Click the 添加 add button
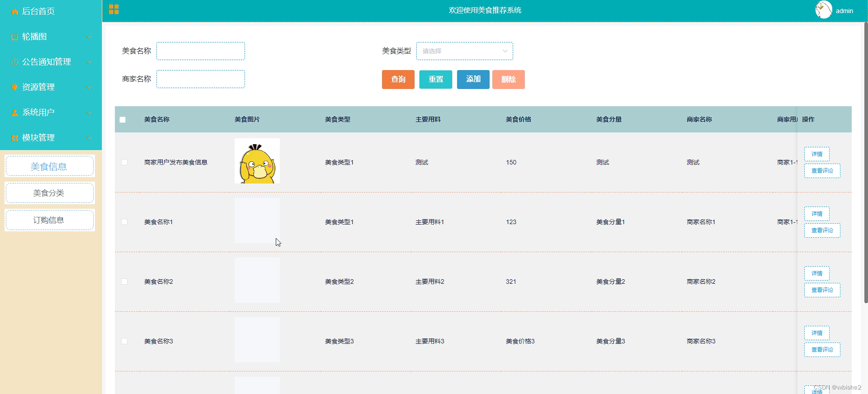The image size is (868, 394). point(473,80)
